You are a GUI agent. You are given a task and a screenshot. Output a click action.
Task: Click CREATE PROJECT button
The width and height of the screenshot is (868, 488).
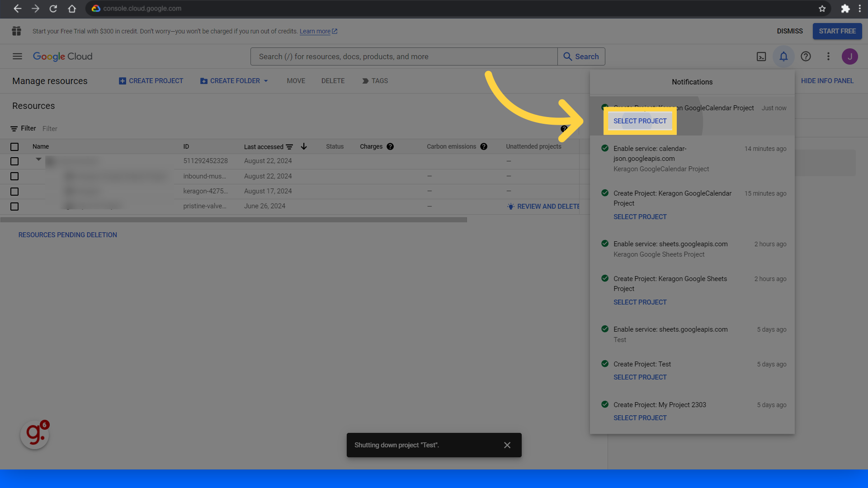tap(151, 81)
